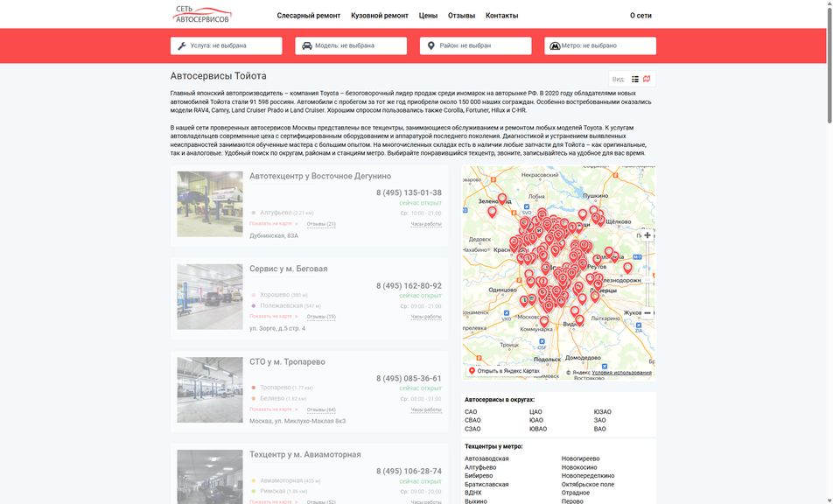The width and height of the screenshot is (833, 504).
Task: Open Автотехцентр у Восточное Дегунино title
Action: point(320,176)
